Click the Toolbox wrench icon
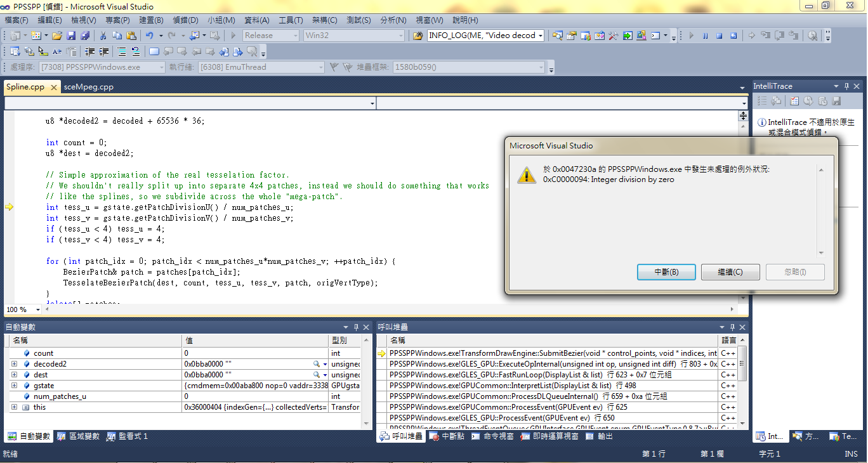The height and width of the screenshot is (463, 868). (x=613, y=36)
